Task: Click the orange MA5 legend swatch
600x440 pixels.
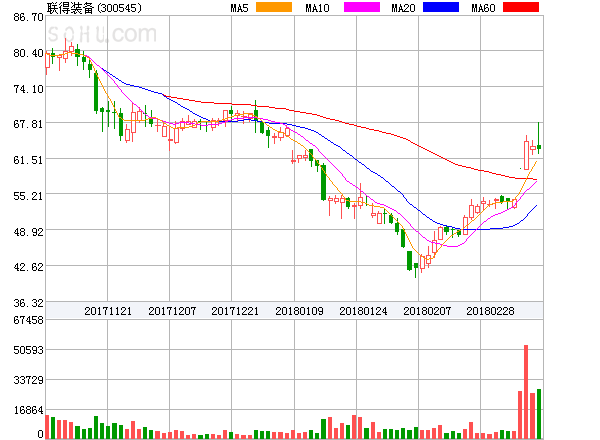Action: pos(274,7)
